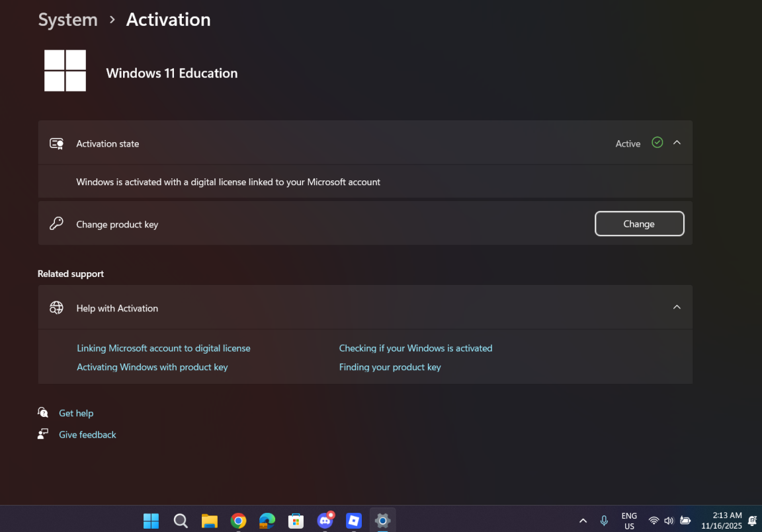Open taskbar Search
This screenshot has height=532, width=762.
click(x=181, y=521)
